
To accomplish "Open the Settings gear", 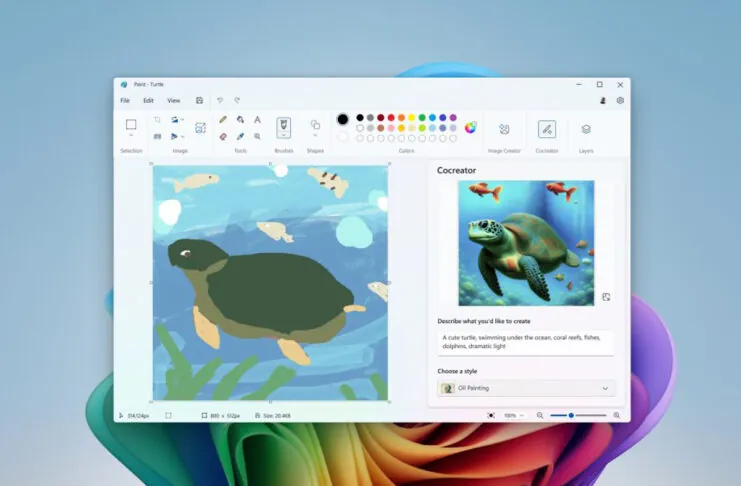I will pos(620,100).
